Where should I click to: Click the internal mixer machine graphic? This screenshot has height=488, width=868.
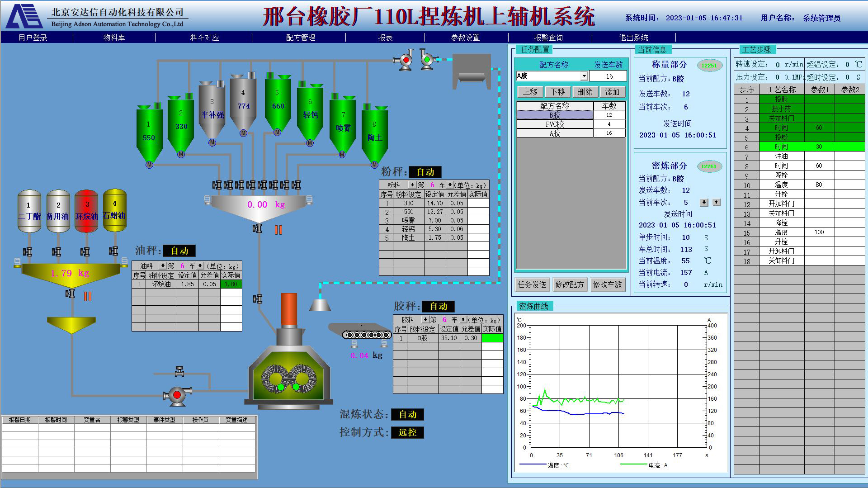(288, 373)
